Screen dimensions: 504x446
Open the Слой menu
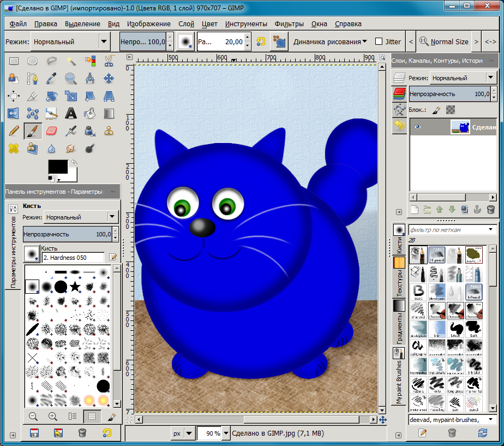pyautogui.click(x=186, y=24)
